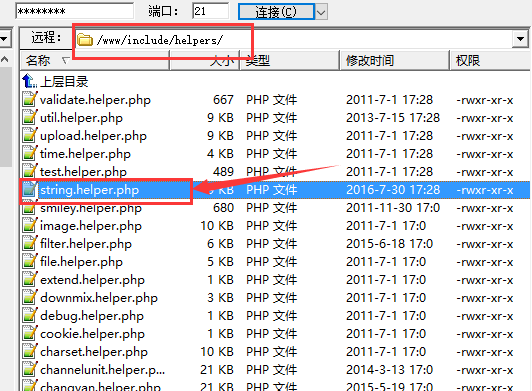Screen dimensions: 532x391
Task: Click the time.helper.php file icon
Action: 30,153
